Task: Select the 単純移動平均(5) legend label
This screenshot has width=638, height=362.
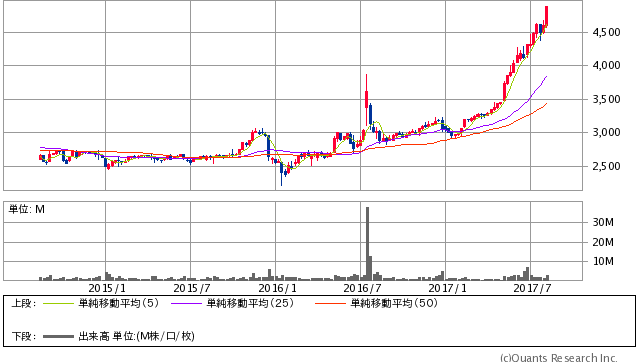Action: [x=118, y=303]
